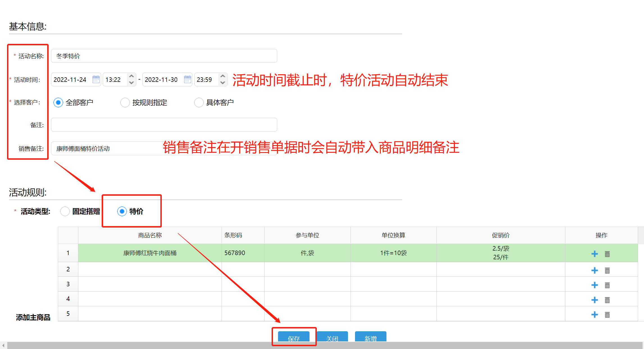The image size is (644, 349).
Task: Click the plus icon in row 1
Action: (595, 254)
